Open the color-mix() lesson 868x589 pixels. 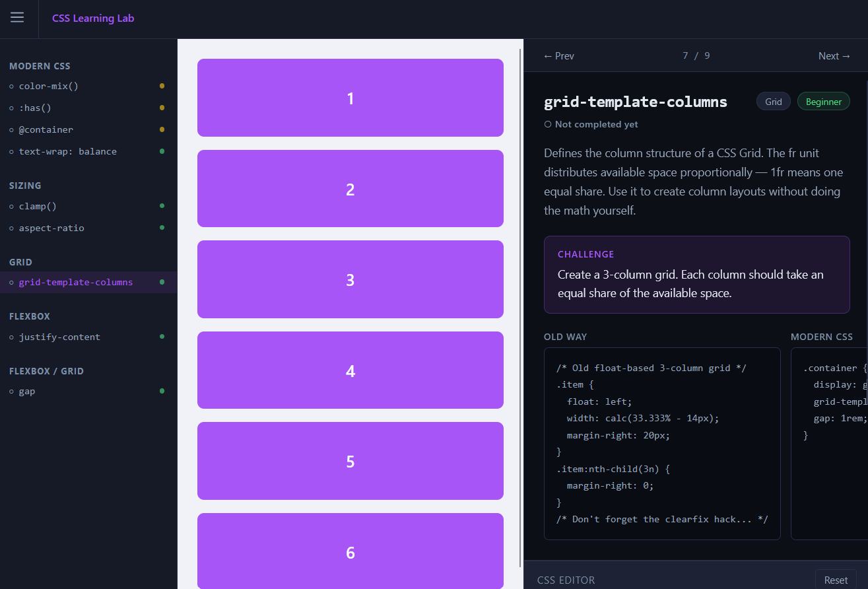pos(88,86)
